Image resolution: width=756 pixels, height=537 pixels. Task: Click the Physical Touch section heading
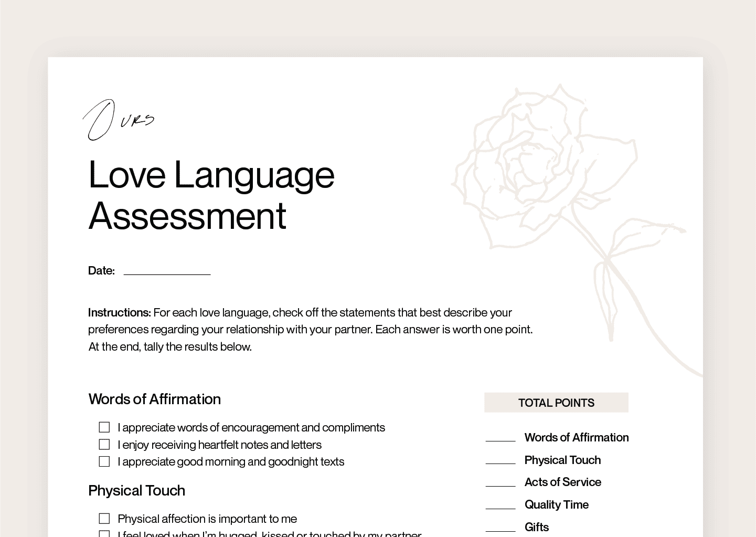(x=136, y=490)
